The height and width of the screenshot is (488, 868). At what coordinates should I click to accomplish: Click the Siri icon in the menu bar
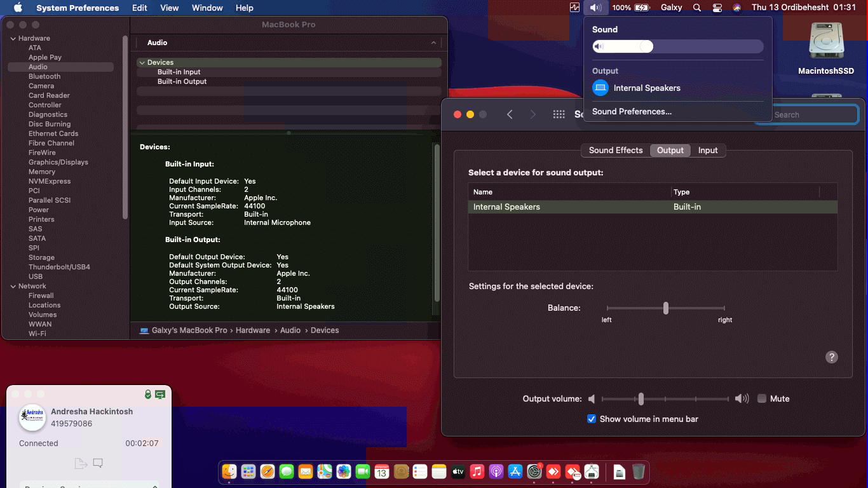click(737, 8)
